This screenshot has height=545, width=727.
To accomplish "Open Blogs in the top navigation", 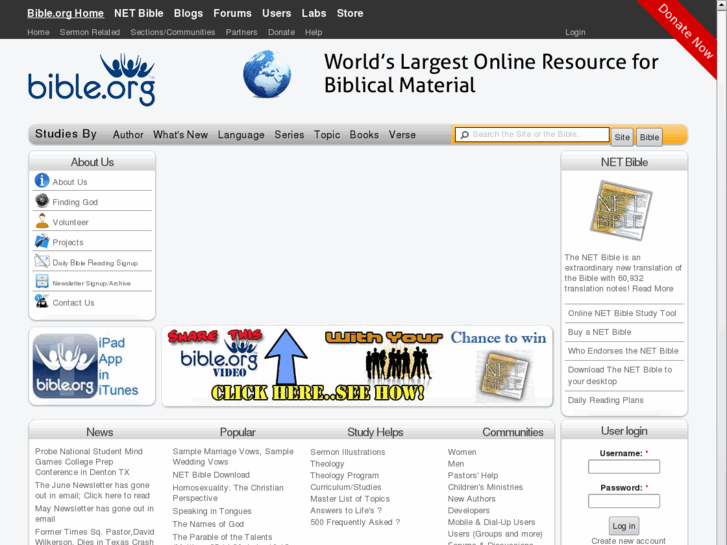I will coord(188,13).
